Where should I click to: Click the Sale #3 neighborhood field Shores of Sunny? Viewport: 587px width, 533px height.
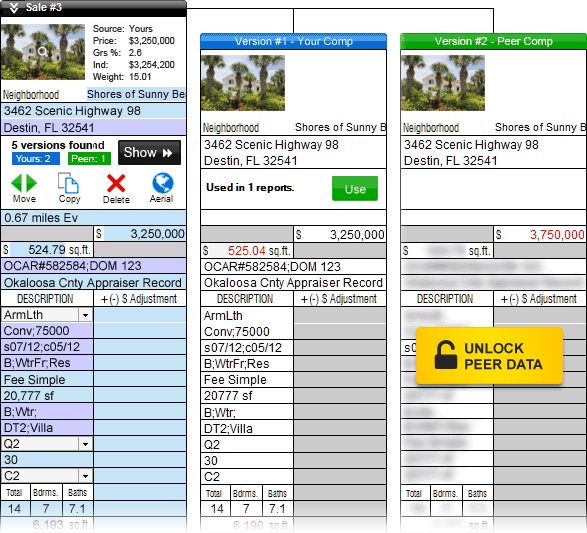(x=136, y=94)
